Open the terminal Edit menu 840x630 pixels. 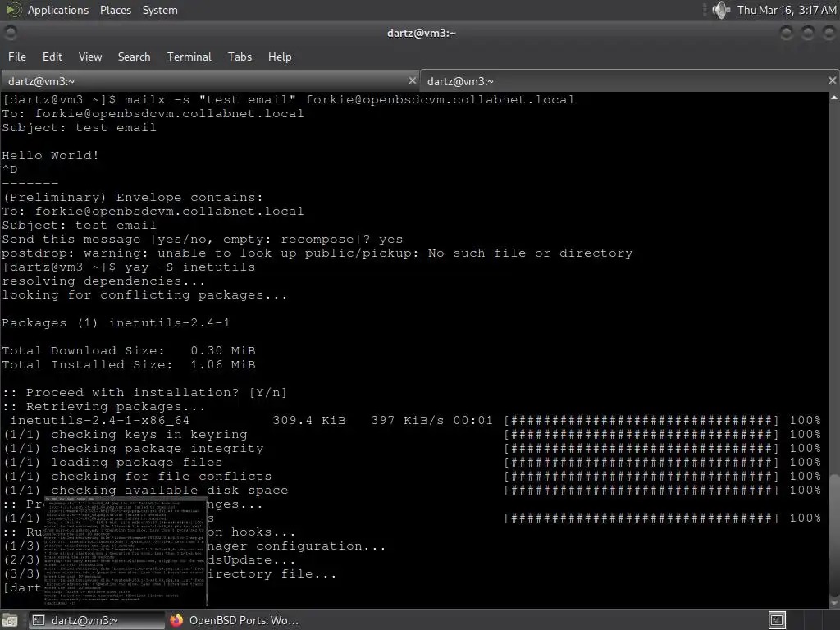pyautogui.click(x=52, y=57)
